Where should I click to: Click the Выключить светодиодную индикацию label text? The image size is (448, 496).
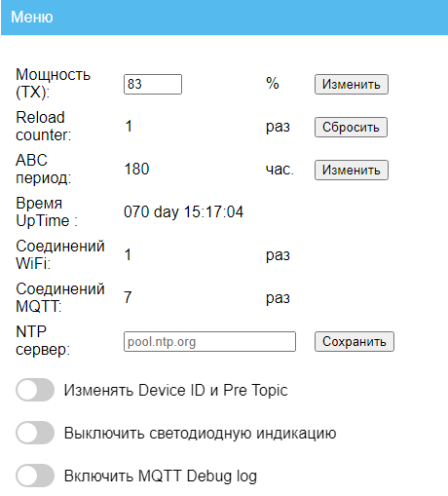200,434
